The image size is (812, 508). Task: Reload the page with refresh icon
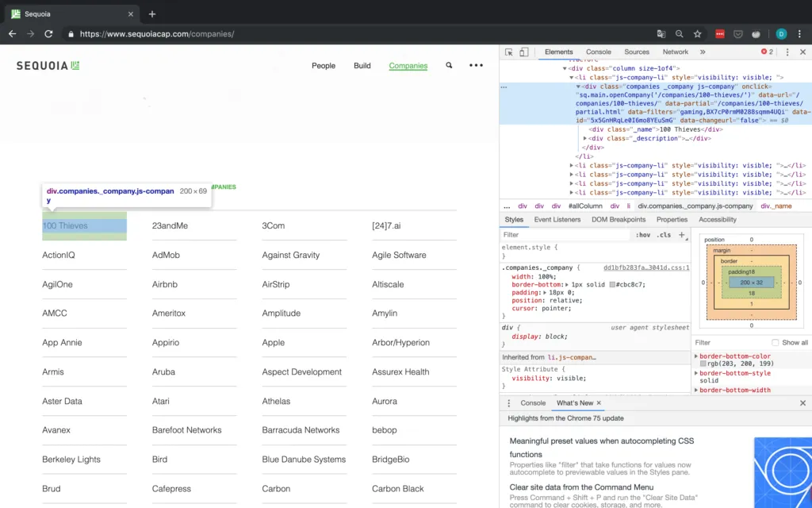point(48,33)
